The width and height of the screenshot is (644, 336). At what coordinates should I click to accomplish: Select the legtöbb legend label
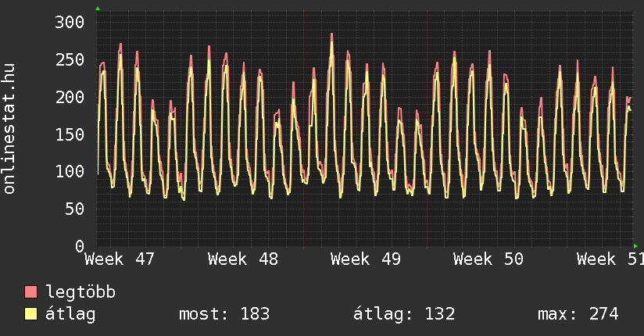[x=81, y=292]
